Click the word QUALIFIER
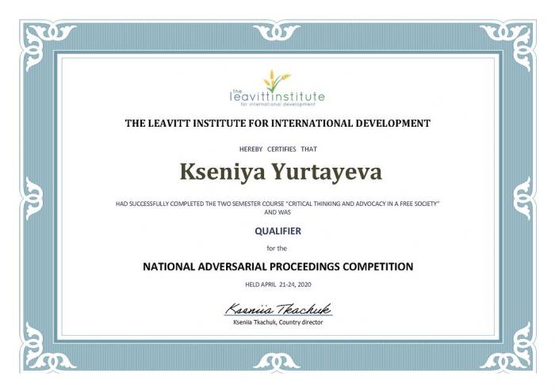Screen dimensions: 555x392 pyautogui.click(x=277, y=231)
